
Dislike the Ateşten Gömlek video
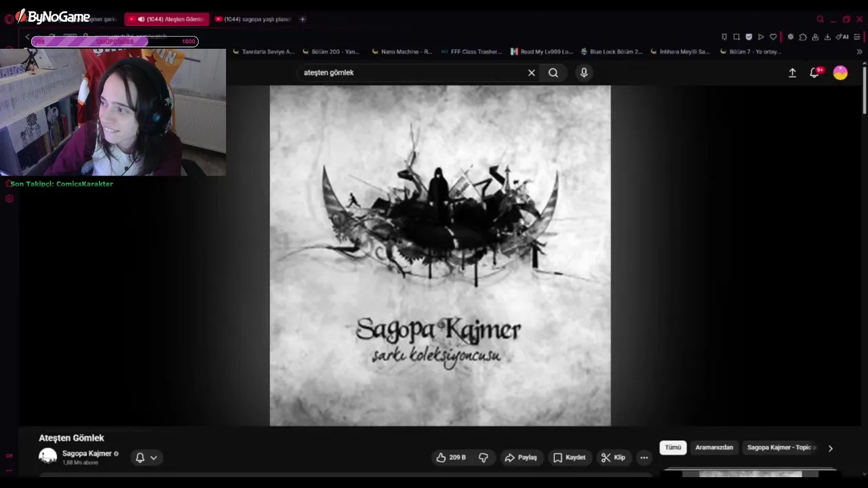point(484,457)
